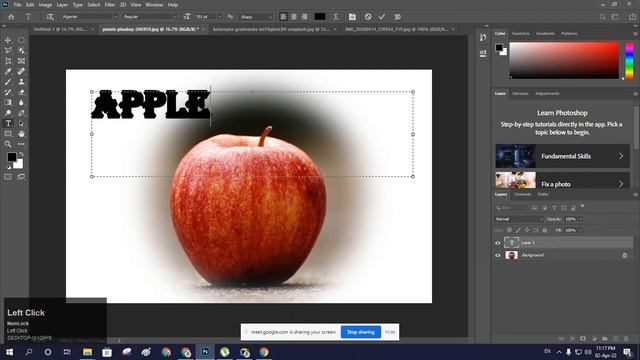Commit the current text edit with checkmark
Screen dimensions: 640x360
pyautogui.click(x=382, y=17)
